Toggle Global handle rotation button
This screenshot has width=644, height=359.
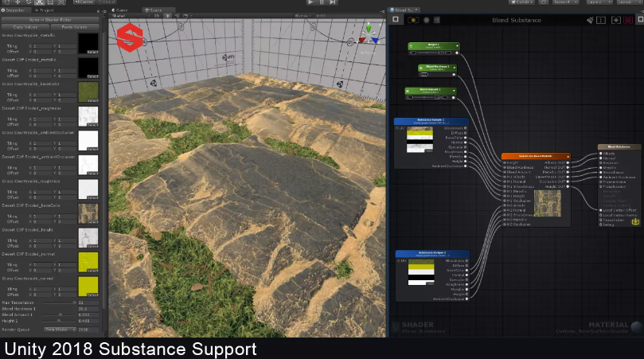[x=107, y=2]
